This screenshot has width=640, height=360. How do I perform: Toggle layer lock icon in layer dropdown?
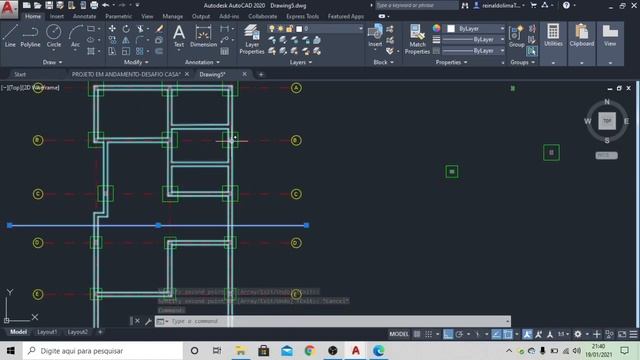click(289, 29)
